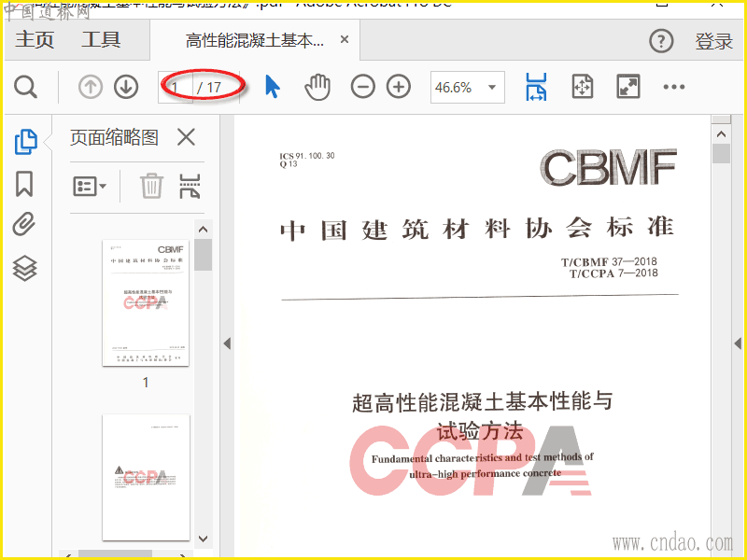747x560 pixels.
Task: Open the 46.6% zoom level dropdown
Action: click(468, 87)
